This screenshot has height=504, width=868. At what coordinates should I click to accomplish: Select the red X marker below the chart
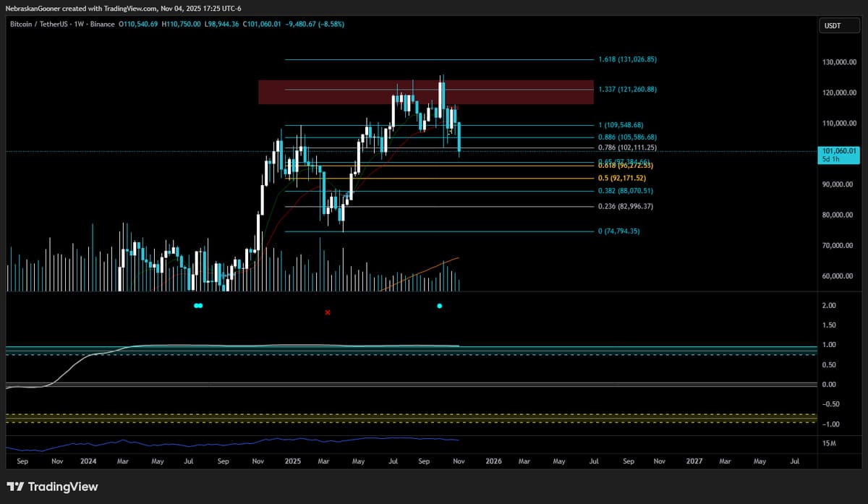tap(327, 312)
